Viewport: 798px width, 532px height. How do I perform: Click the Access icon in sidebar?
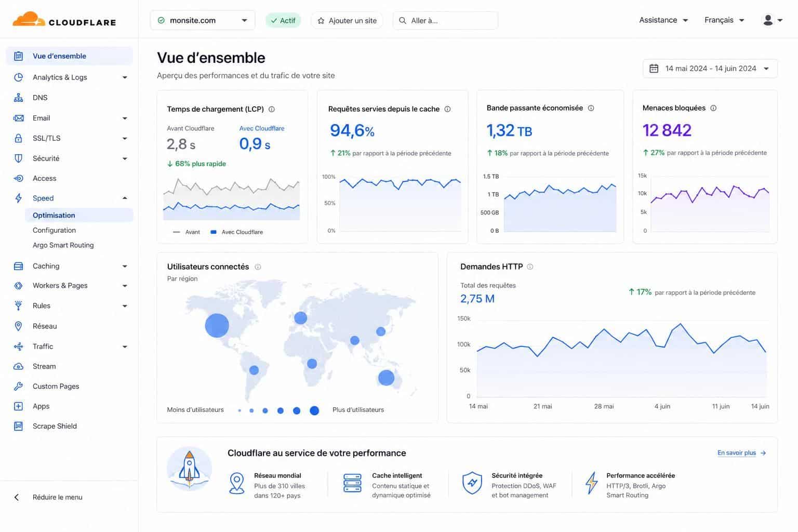tap(18, 178)
